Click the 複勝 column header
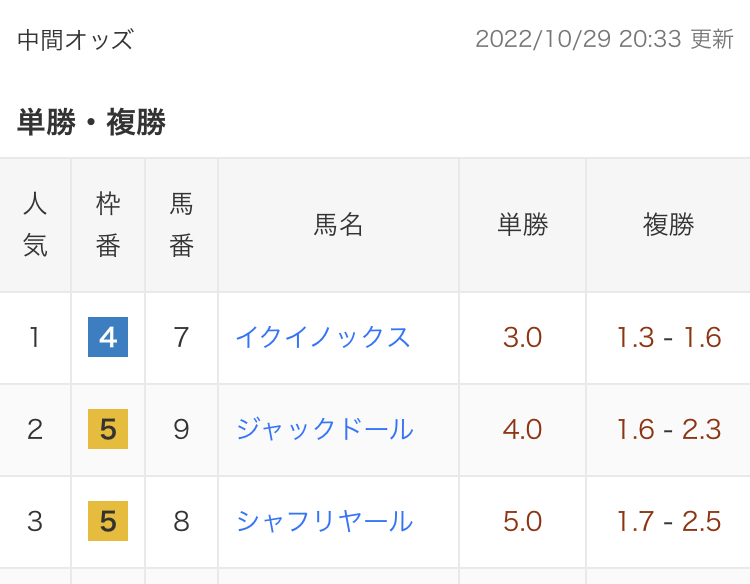This screenshot has height=584, width=750. (668, 225)
